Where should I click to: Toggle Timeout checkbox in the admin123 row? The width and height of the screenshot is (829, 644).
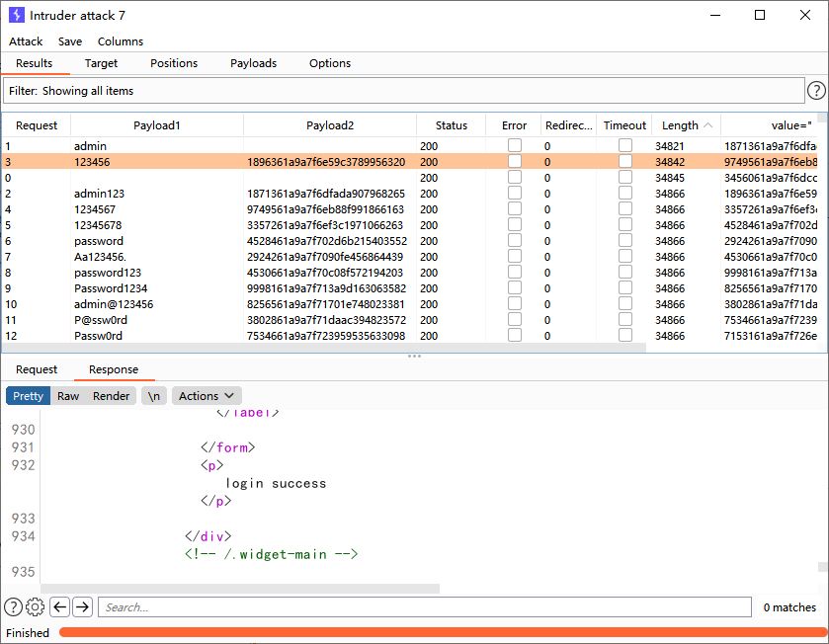click(625, 193)
